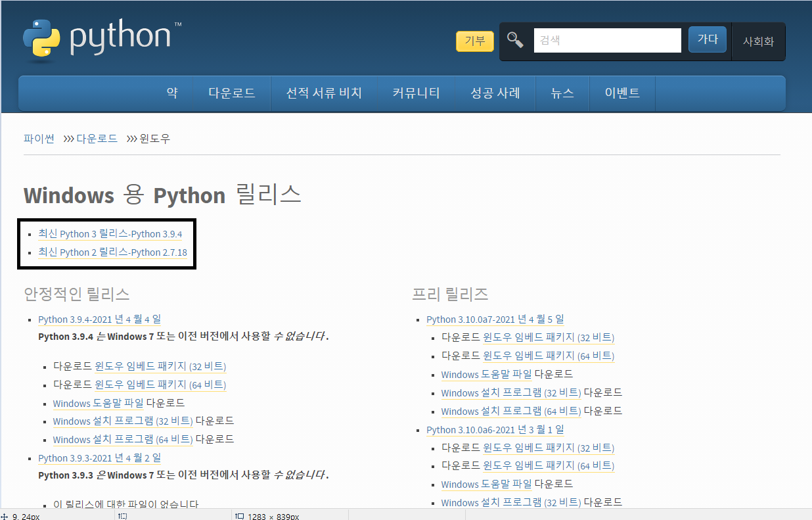
Task: Download 3.10.0a6 Windows 도움말 파일
Action: click(x=486, y=484)
